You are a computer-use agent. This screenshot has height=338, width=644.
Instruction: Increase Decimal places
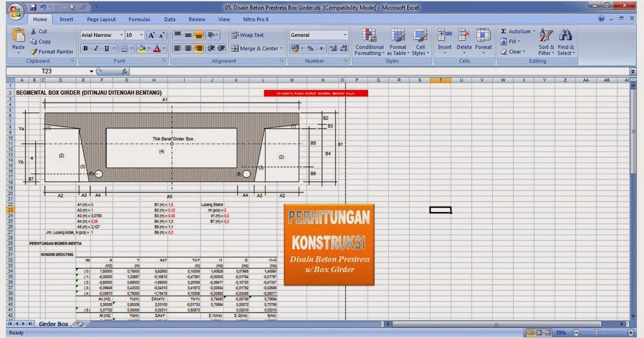pos(334,49)
